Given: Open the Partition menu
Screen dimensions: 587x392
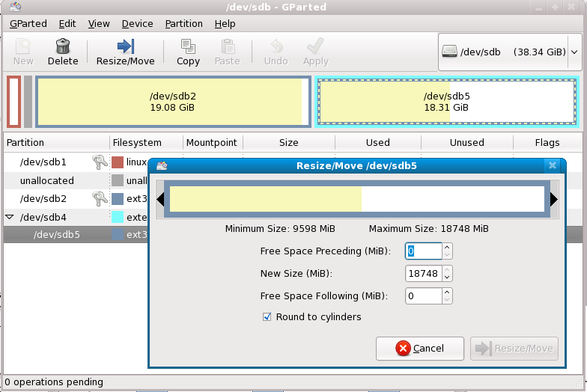Looking at the screenshot, I should coord(184,24).
